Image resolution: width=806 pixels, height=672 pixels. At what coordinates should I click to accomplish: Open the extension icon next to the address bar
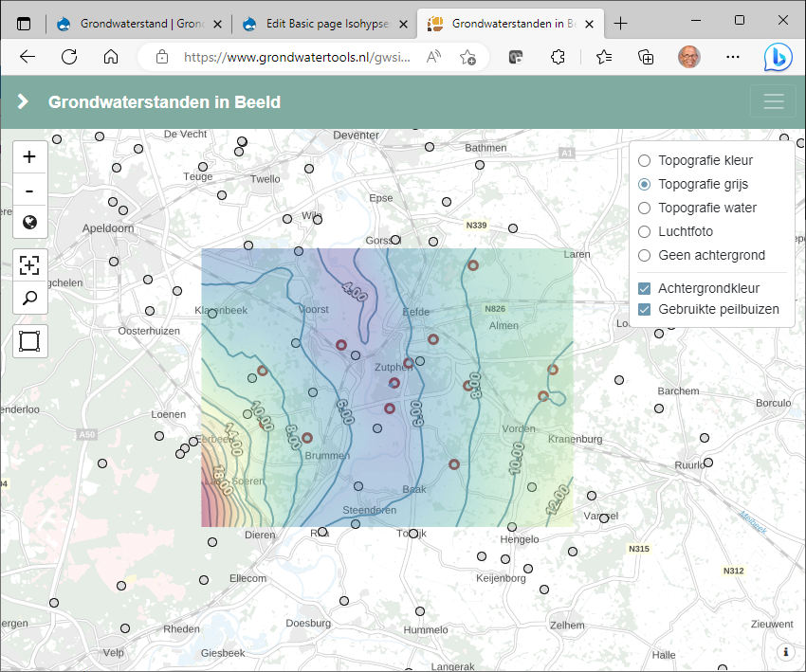(516, 57)
